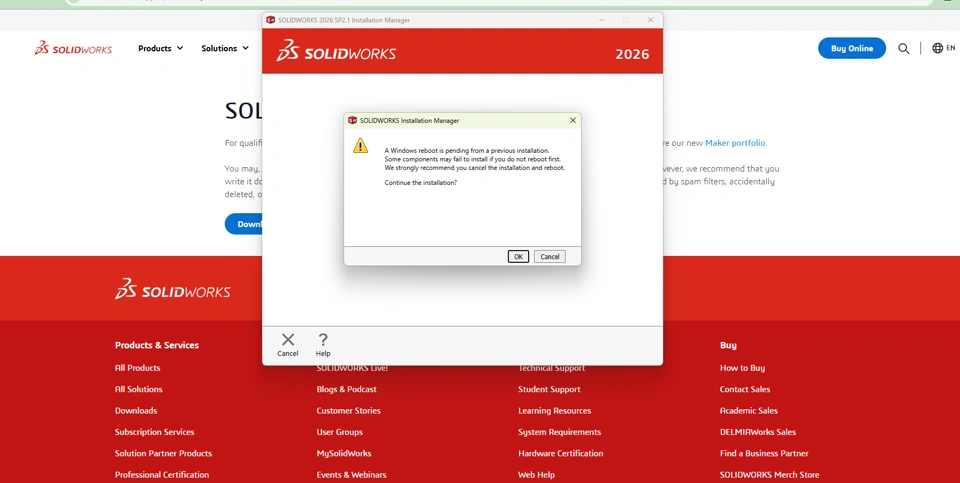The width and height of the screenshot is (960, 483).
Task: Open the EN language globe selector
Action: [x=943, y=48]
